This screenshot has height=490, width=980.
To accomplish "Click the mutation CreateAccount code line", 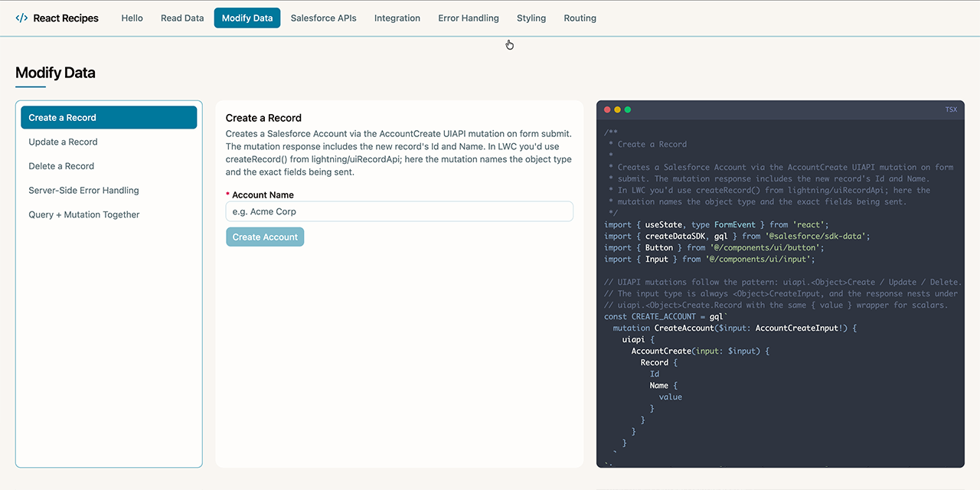I will pos(735,328).
